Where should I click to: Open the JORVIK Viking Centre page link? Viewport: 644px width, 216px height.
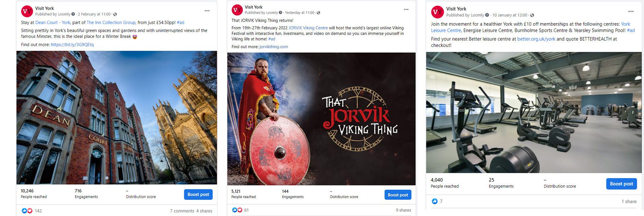[x=308, y=28]
